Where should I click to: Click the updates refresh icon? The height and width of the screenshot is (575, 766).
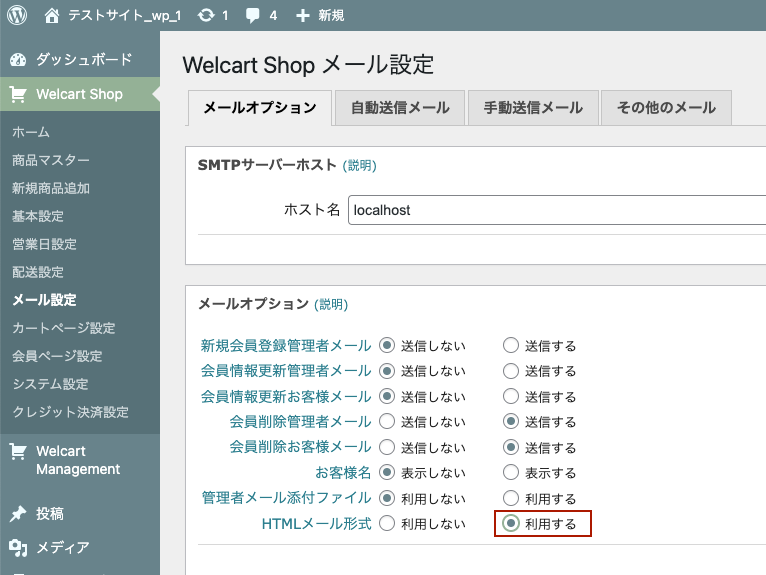(206, 16)
